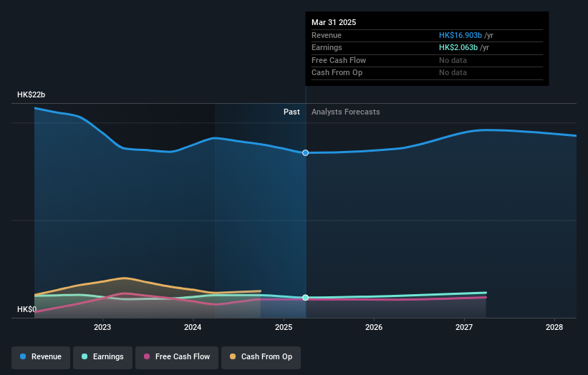Click the 2026 x-axis label
The width and height of the screenshot is (588, 375).
pos(374,327)
